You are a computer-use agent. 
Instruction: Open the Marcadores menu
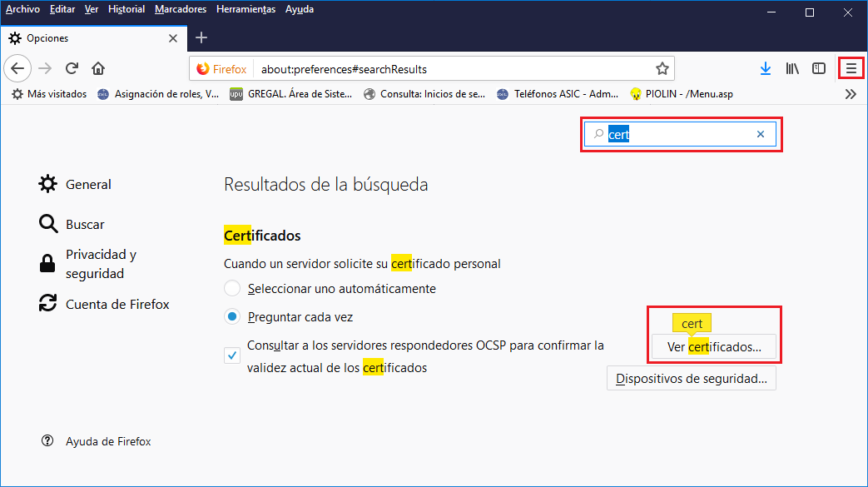coord(181,9)
